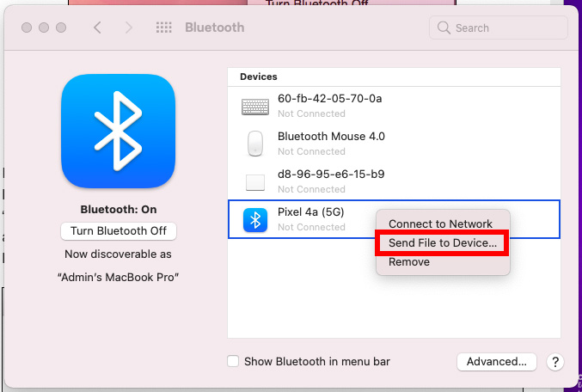
Task: Click the minimize window button
Action: [44, 28]
